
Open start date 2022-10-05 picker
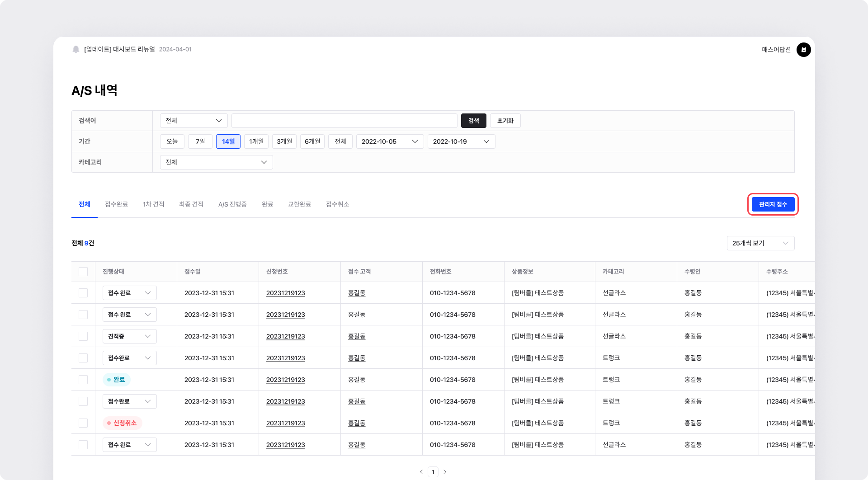tap(390, 141)
